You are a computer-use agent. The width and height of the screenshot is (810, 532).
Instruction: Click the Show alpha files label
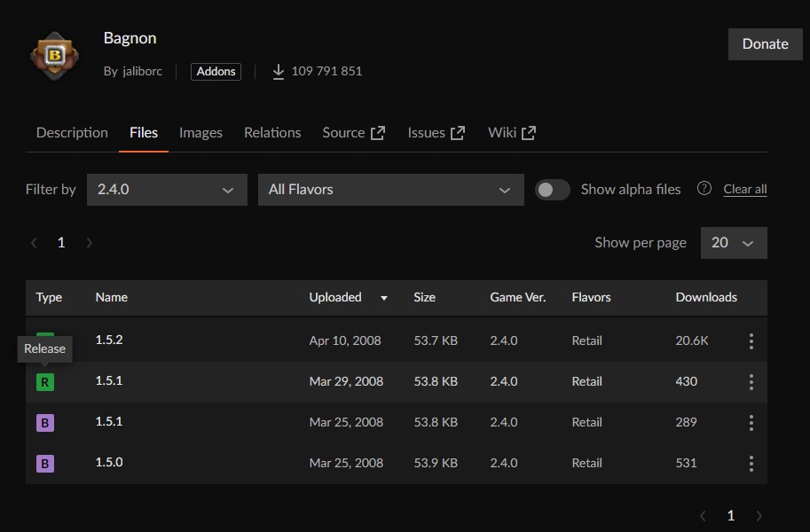click(630, 190)
